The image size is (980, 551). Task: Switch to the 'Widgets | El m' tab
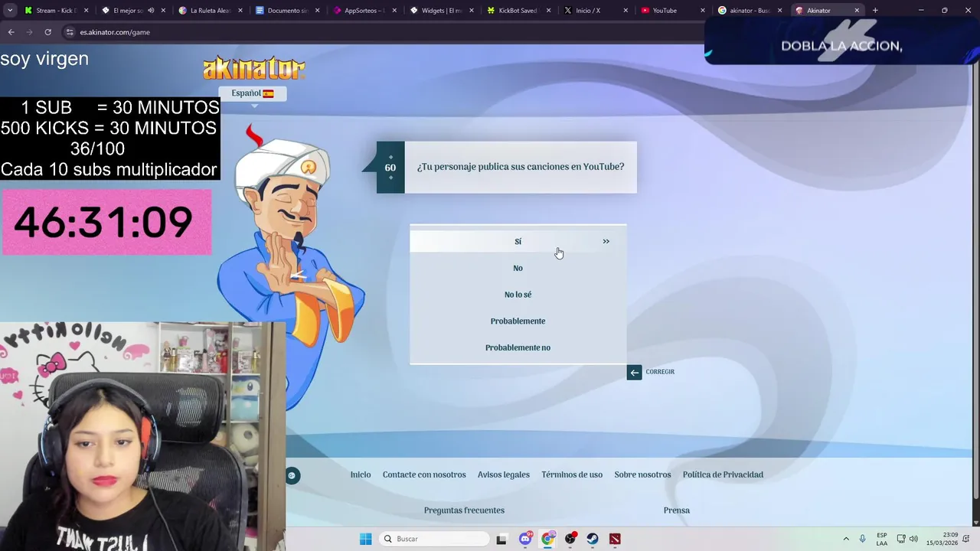(441, 11)
